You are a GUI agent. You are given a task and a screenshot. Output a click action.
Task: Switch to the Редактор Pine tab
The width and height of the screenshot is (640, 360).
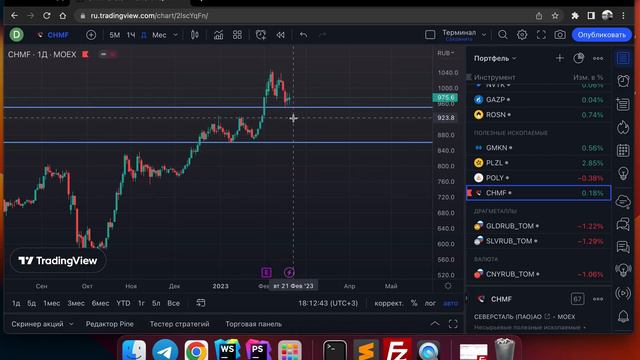click(109, 324)
